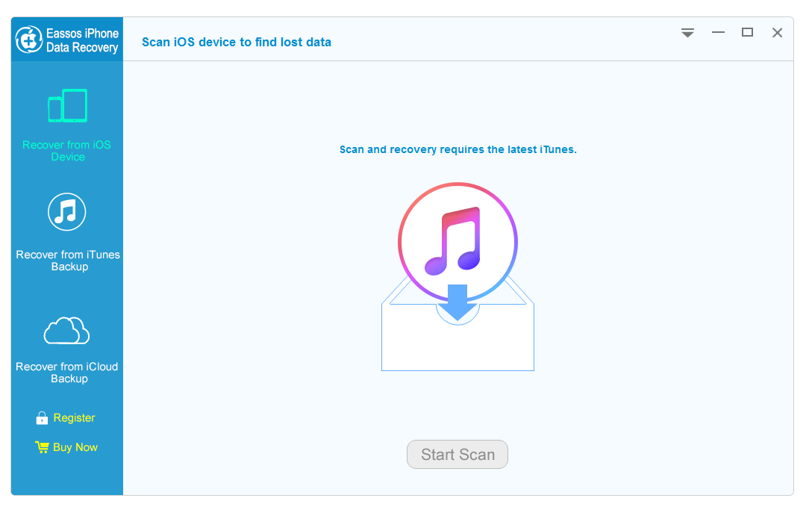Click the iTunes music note sidebar icon

point(67,212)
